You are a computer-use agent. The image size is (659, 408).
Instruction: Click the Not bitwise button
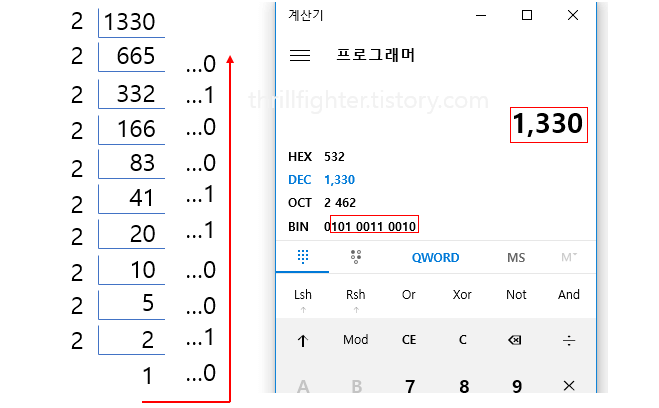pos(516,295)
